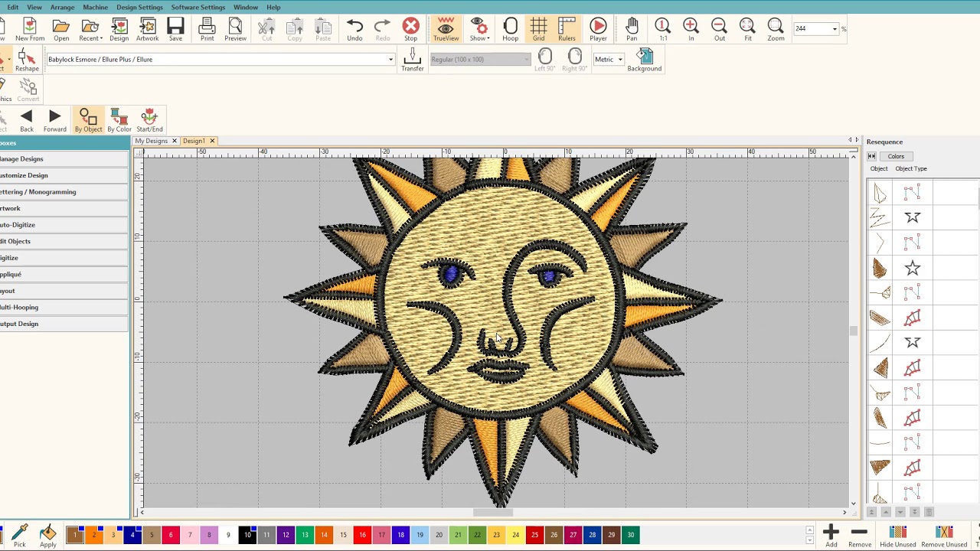Move the object Forward in sequence

54,120
